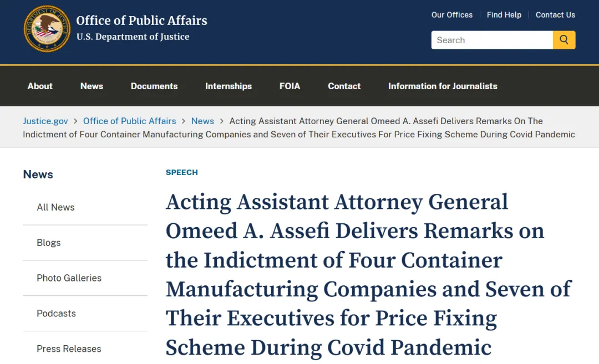Open Contact in the navigation bar
This screenshot has height=364, width=599.
point(344,86)
